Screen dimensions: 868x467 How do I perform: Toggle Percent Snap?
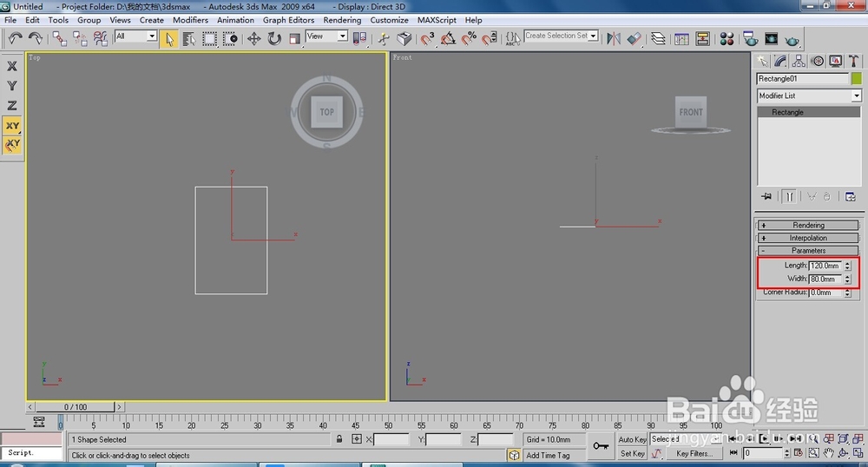469,39
